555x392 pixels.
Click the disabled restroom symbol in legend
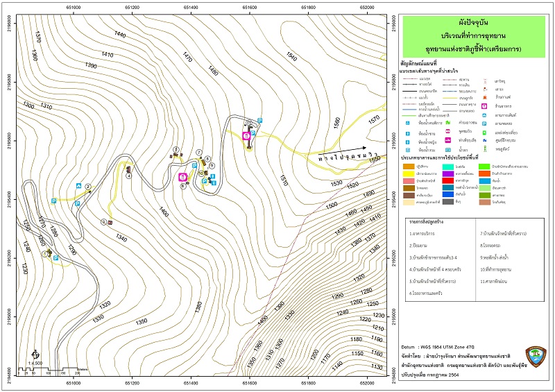tap(408, 123)
